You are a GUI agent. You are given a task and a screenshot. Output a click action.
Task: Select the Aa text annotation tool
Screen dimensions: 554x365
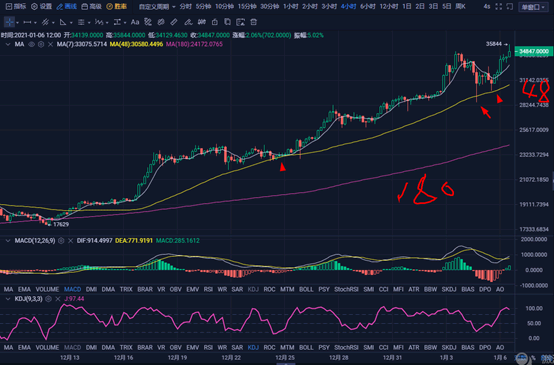click(x=135, y=22)
